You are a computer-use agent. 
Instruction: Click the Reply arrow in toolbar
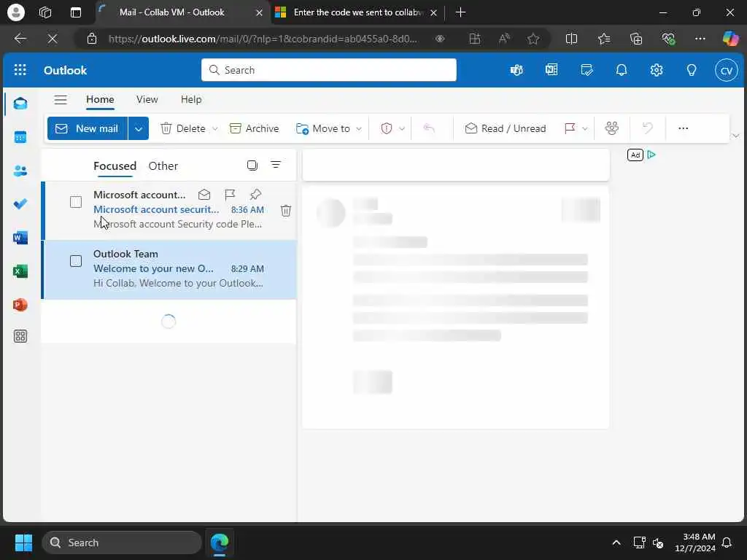point(429,128)
